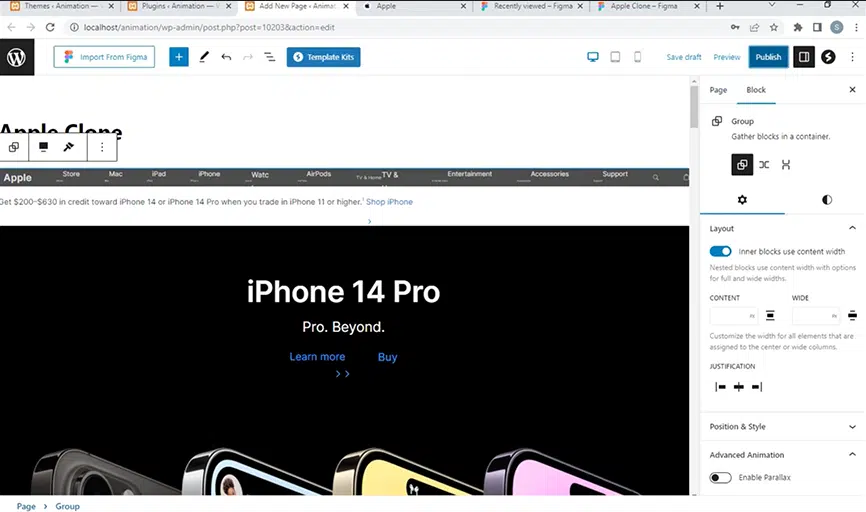The width and height of the screenshot is (866, 512).
Task: Click the pin icon in block toolbar
Action: (x=68, y=147)
